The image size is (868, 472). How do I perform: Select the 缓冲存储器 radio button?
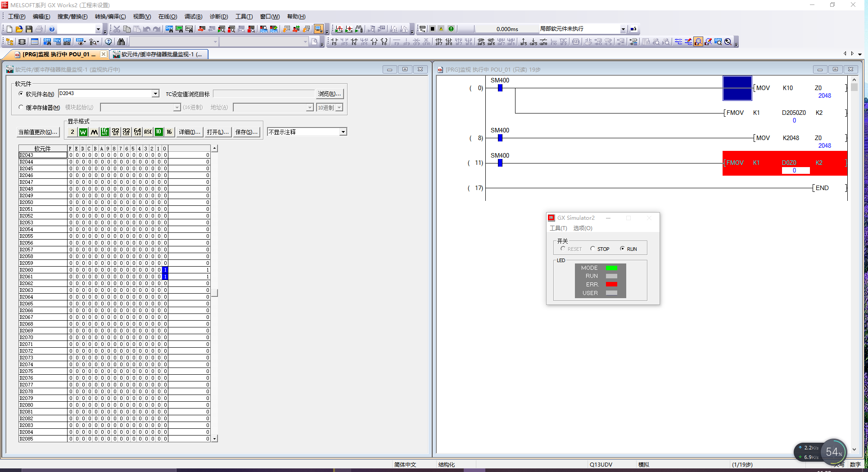[21, 108]
